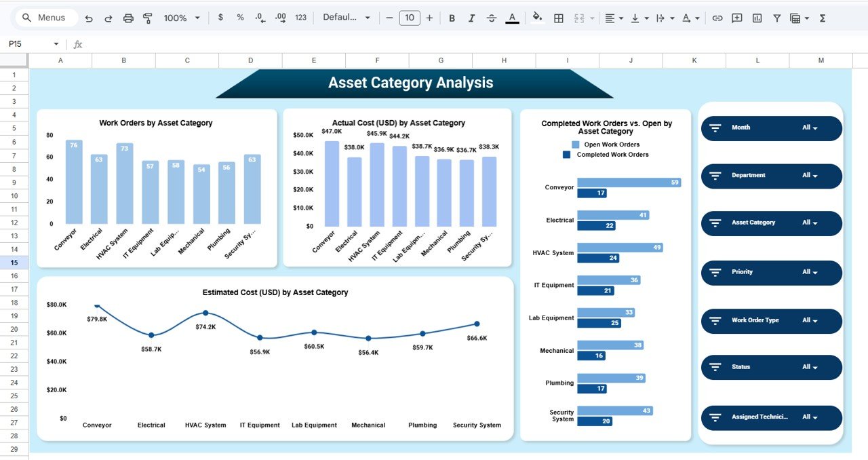Click the Asset Category slicer
Image resolution: width=868 pixels, height=460 pixels.
[771, 223]
